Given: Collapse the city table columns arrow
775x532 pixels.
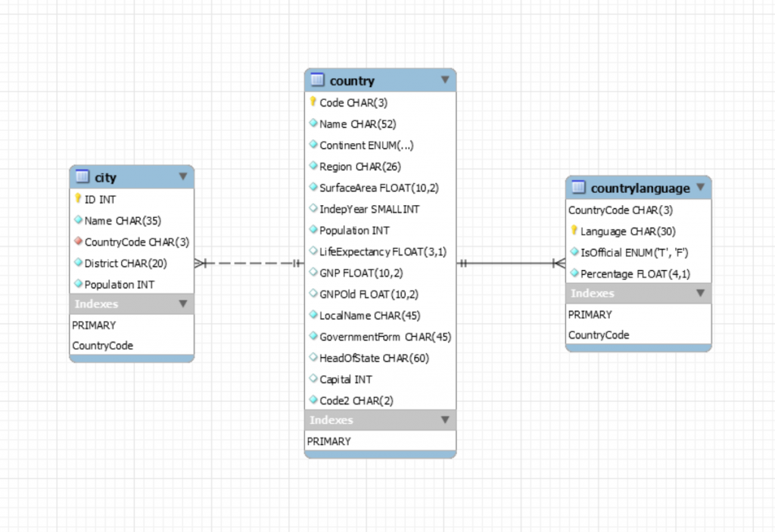Looking at the screenshot, I should tap(183, 176).
